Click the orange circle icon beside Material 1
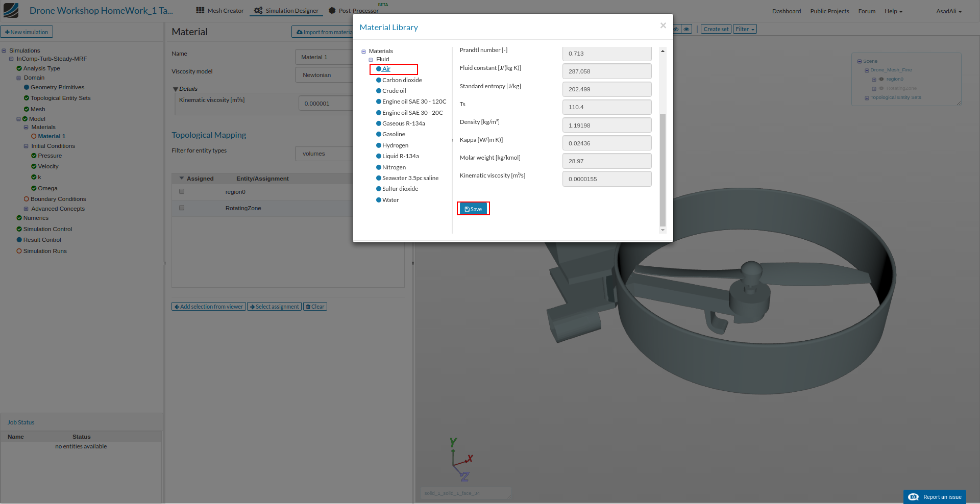This screenshot has height=504, width=980. pos(34,136)
